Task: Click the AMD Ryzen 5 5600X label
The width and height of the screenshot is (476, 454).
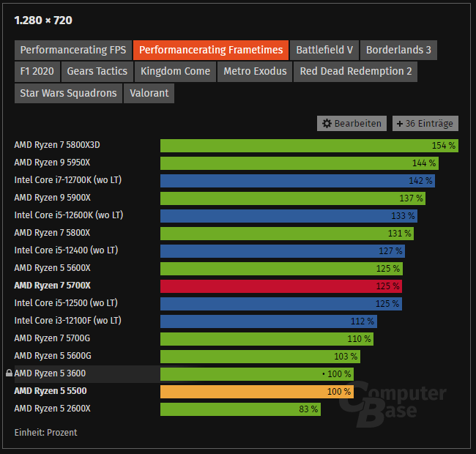Action: (x=53, y=268)
